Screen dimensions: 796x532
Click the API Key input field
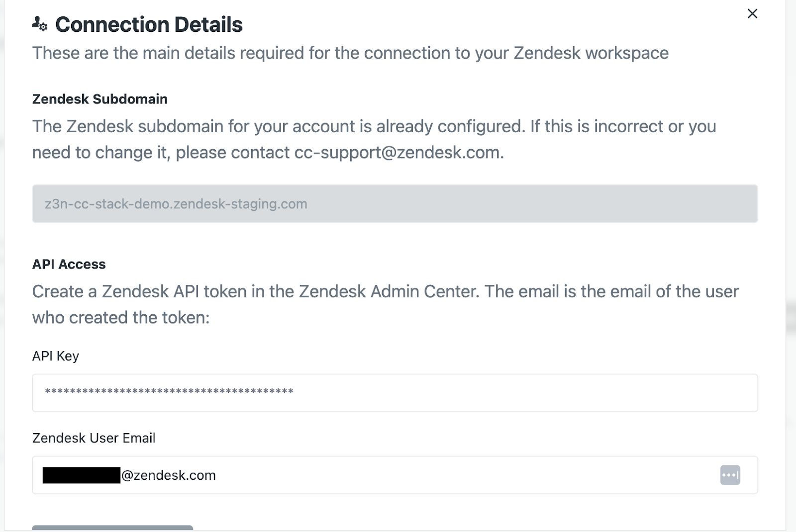coord(395,393)
